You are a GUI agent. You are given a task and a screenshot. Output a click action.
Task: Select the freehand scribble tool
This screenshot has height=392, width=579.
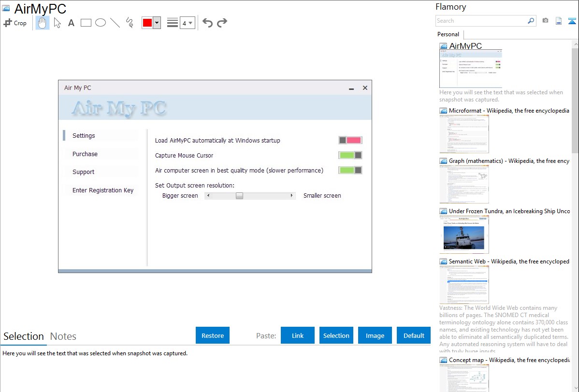pyautogui.click(x=130, y=23)
